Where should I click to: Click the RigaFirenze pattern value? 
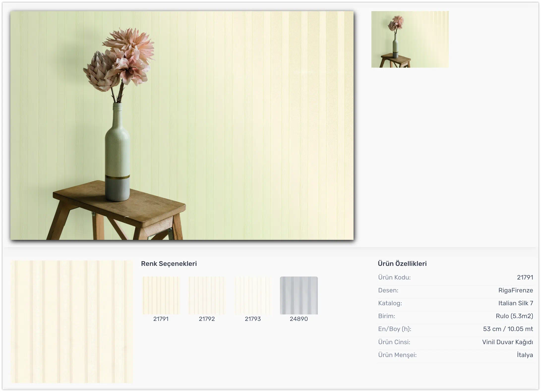[516, 290]
